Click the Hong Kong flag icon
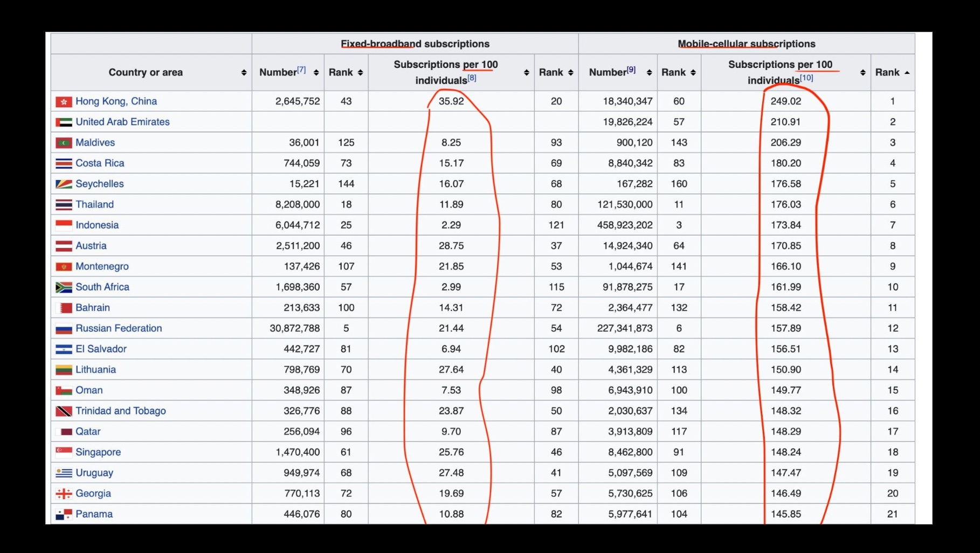Screen dimensions: 980x553 64,101
